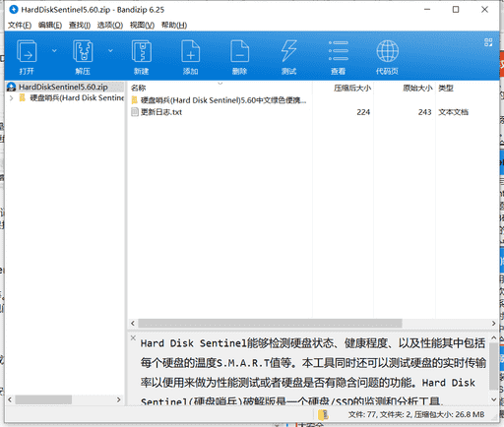The image size is (504, 427).
Task: Click the file list horizontal scrollbar thumb
Action: [x=270, y=324]
